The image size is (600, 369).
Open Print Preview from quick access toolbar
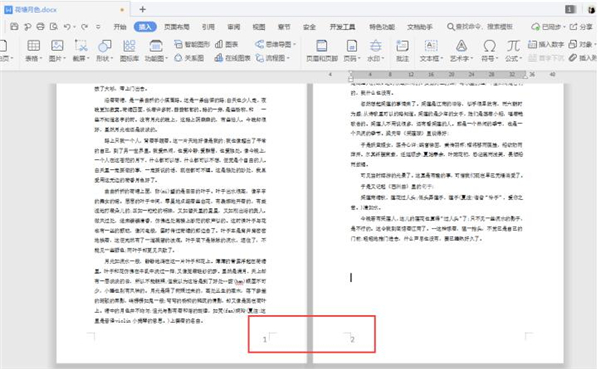tap(54, 26)
